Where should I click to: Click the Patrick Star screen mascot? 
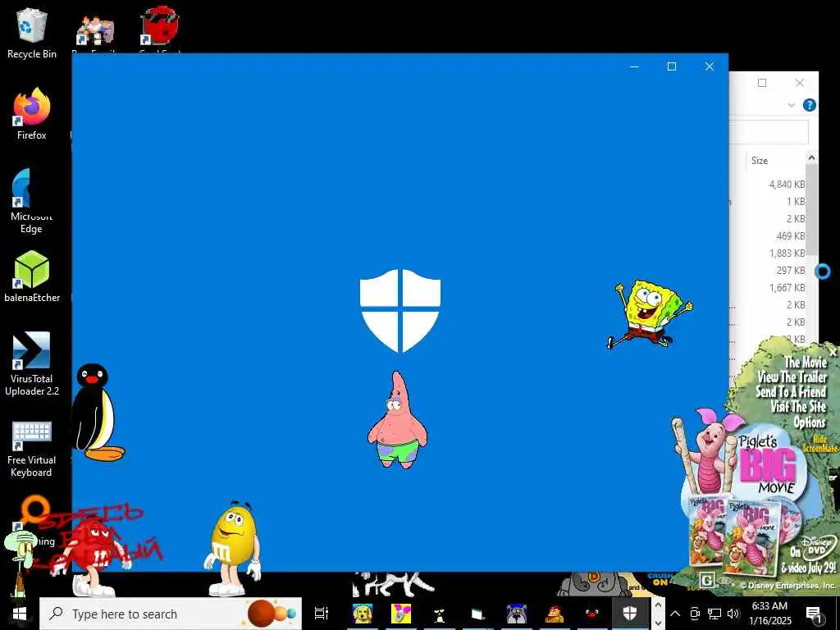coord(398,421)
